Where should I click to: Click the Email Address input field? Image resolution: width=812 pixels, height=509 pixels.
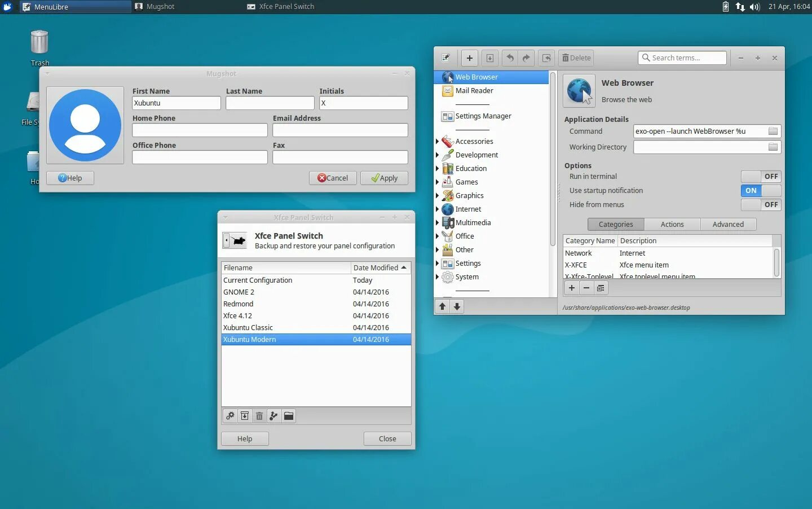pyautogui.click(x=340, y=130)
